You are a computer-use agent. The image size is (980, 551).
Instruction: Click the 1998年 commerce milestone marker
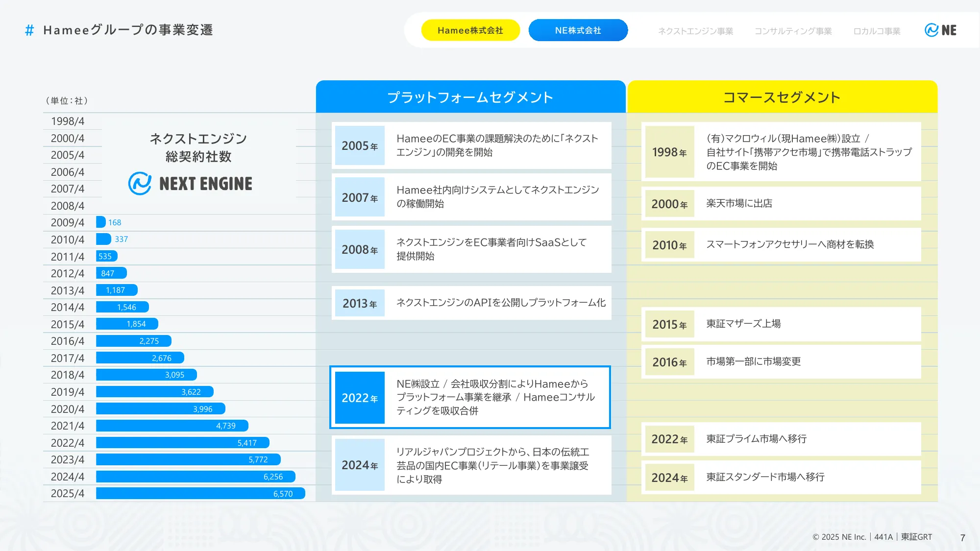pyautogui.click(x=669, y=152)
